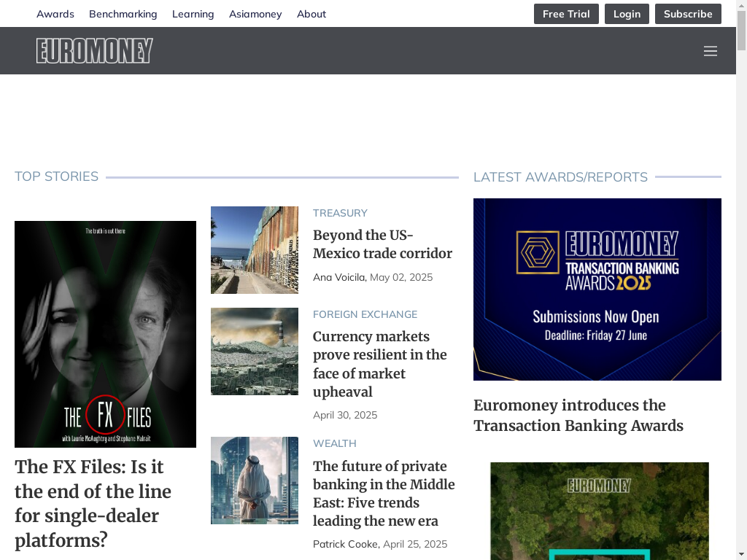Click the Transaction Banking Awards 2025 banner
Image resolution: width=747 pixels, height=560 pixels.
click(x=597, y=289)
